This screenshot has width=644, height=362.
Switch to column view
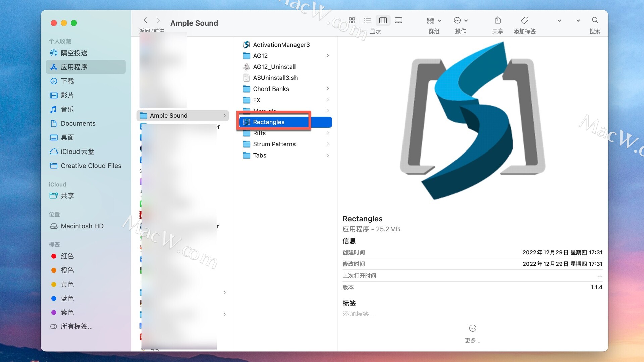[383, 20]
